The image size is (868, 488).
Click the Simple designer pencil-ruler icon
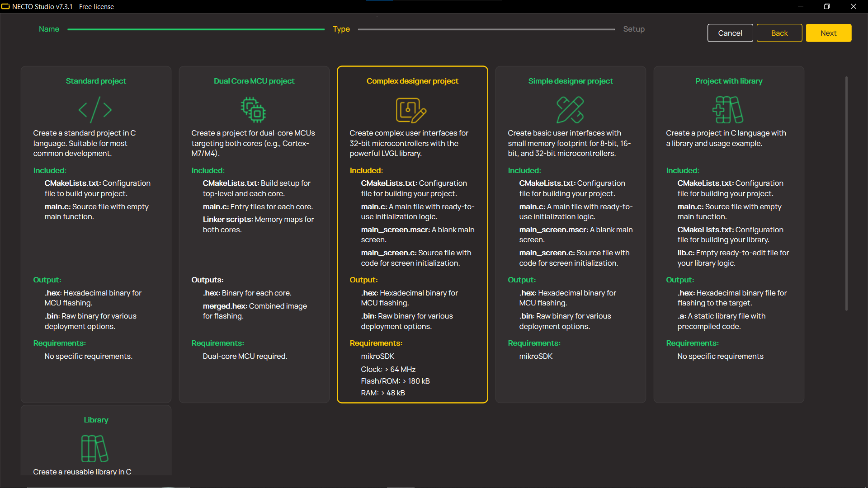point(570,110)
